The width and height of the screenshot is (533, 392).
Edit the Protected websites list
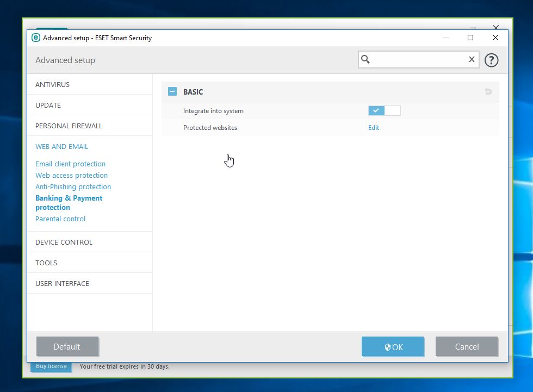[374, 128]
